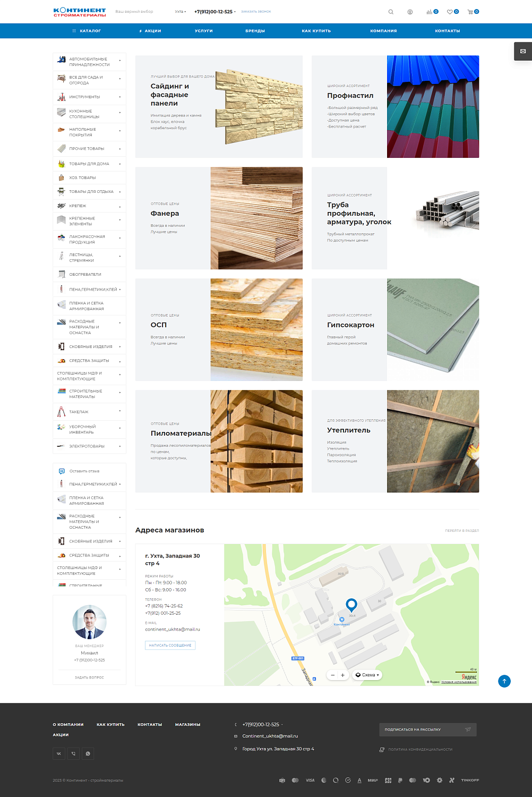This screenshot has width=532, height=797.
Task: Click the continent_ukhta@mail.ru store email
Action: coord(173,630)
